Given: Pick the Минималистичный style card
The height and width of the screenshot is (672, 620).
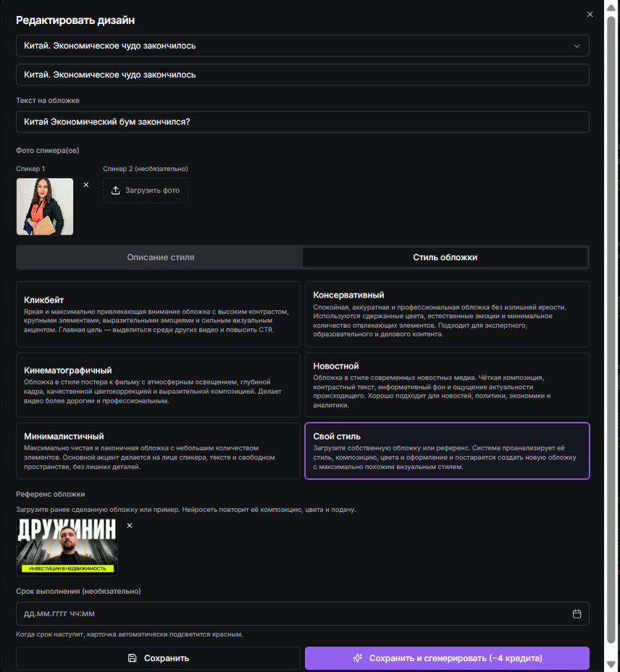Looking at the screenshot, I should click(158, 451).
